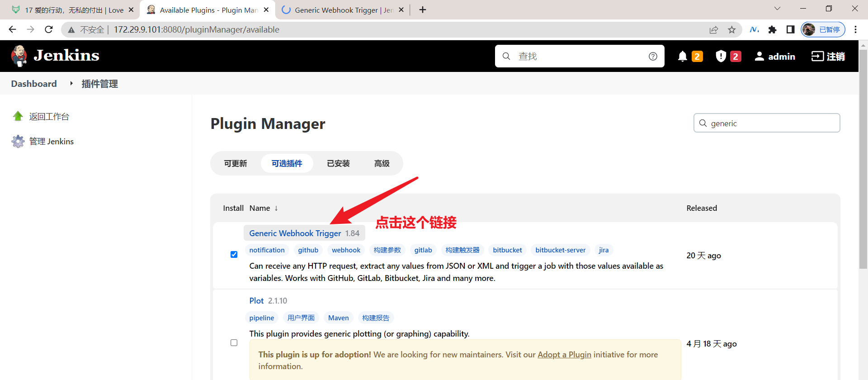This screenshot has height=380, width=868.
Task: Click the help question-mark icon in search
Action: [653, 56]
